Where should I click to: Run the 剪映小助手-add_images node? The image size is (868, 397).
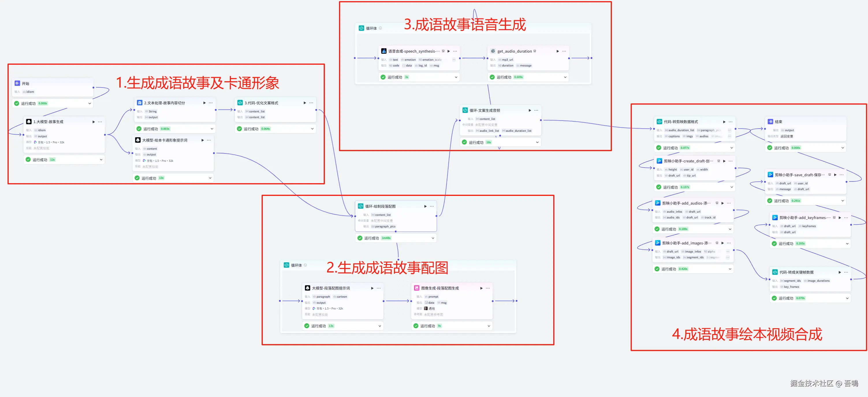[x=722, y=243]
